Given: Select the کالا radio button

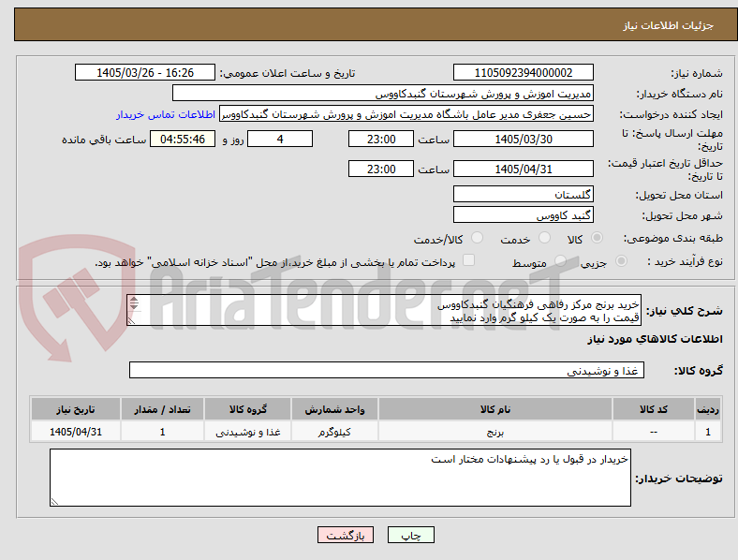Looking at the screenshot, I should coord(597,238).
